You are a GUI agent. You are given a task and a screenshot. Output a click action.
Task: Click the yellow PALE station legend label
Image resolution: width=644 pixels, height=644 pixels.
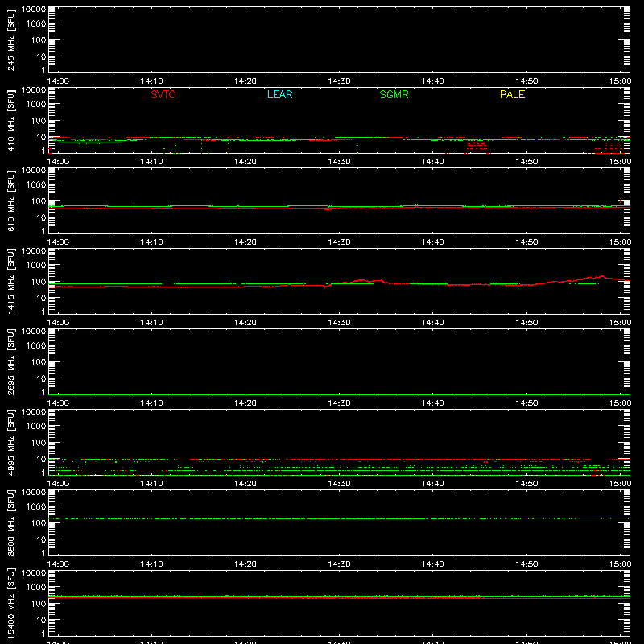coord(512,94)
